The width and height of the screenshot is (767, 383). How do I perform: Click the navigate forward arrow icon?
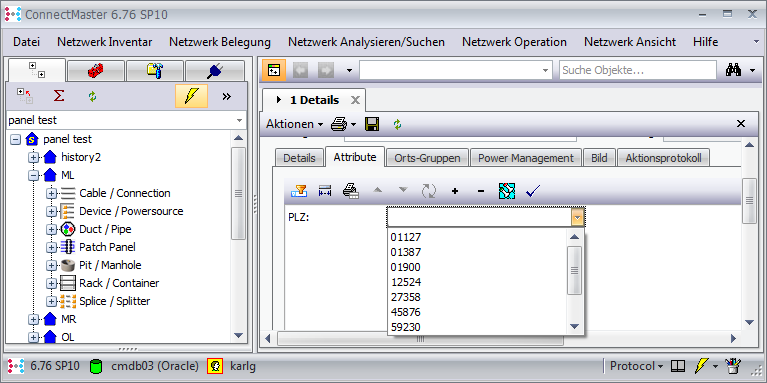click(325, 70)
